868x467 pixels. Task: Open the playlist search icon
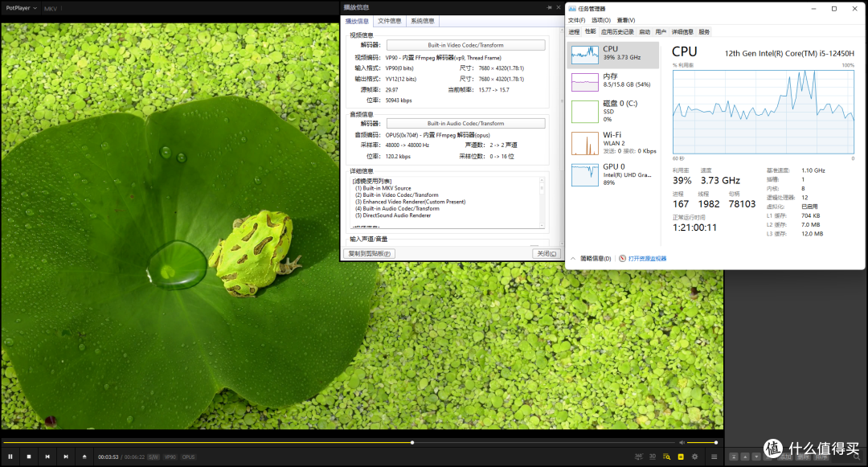point(666,457)
